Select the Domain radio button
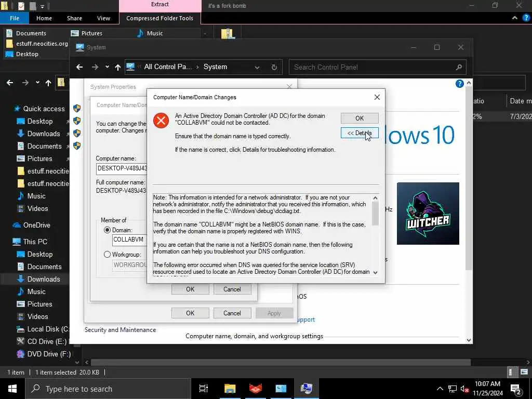The height and width of the screenshot is (399, 532). 107,230
